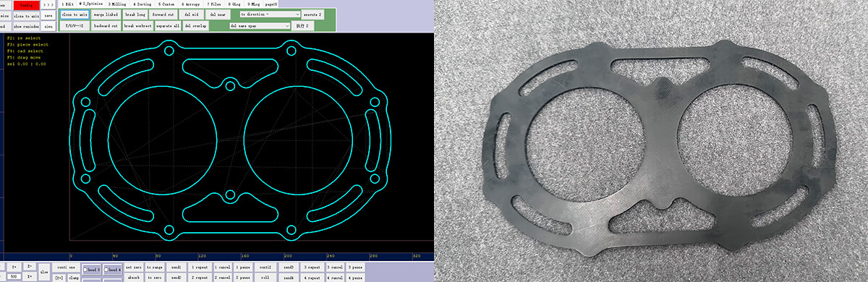Click the del near button
868x282 pixels.
[x=218, y=14]
